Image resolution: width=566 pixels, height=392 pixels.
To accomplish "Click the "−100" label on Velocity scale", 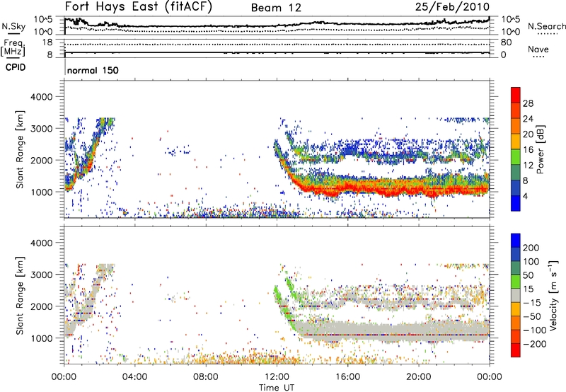I will tap(535, 330).
